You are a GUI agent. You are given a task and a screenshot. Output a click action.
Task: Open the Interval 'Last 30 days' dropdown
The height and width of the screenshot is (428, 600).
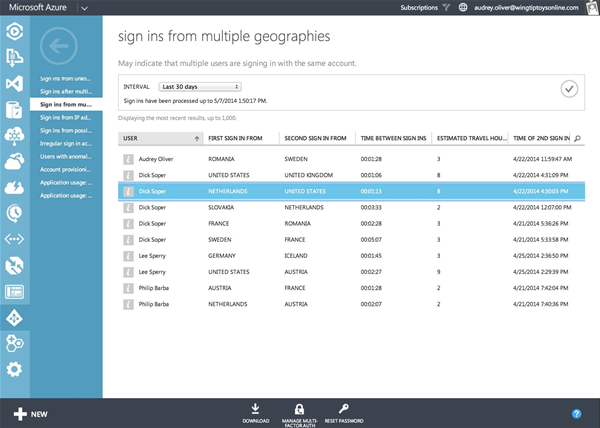[x=200, y=87]
